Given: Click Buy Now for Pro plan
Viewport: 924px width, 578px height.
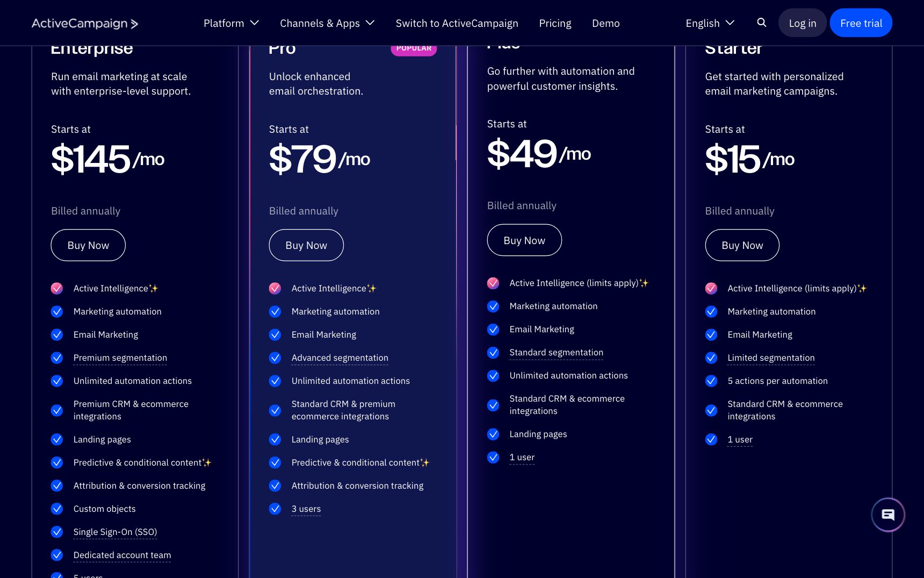Looking at the screenshot, I should click(306, 245).
